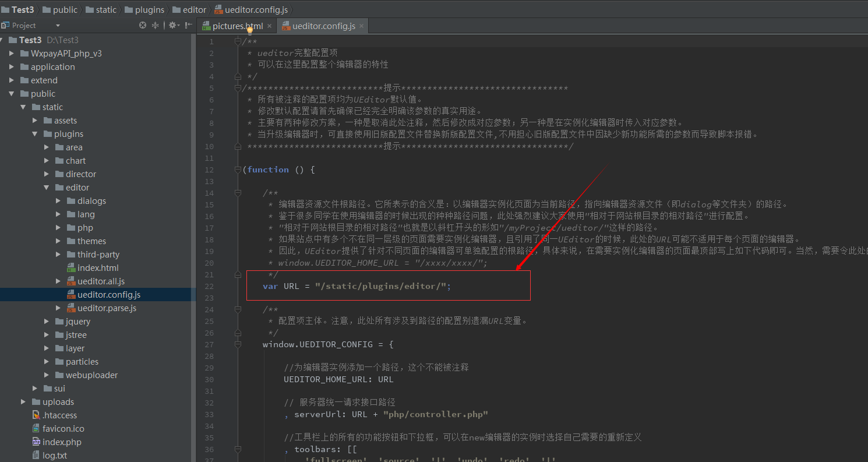This screenshot has width=868, height=462.
Task: Click the collapse all icon in Project panel
Action: (x=156, y=25)
